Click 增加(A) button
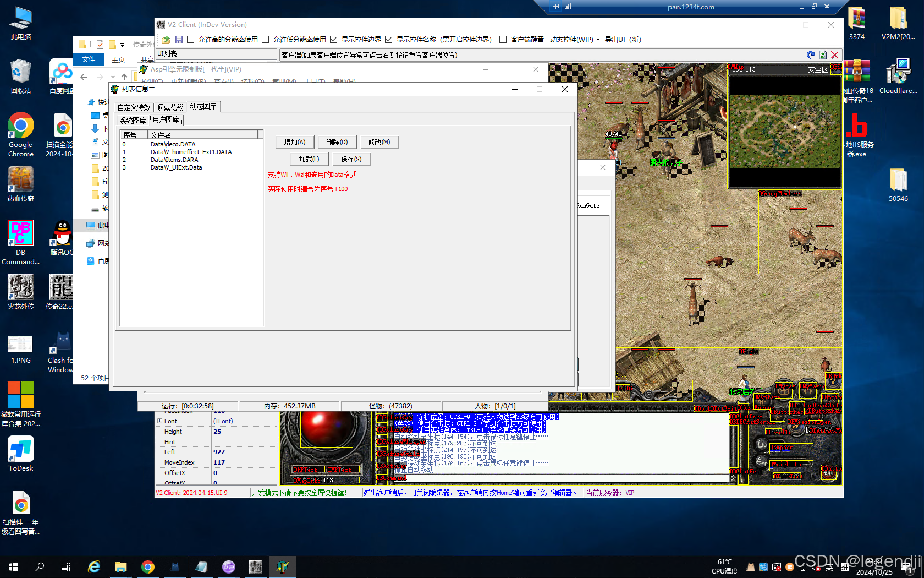This screenshot has height=578, width=924. pos(295,142)
